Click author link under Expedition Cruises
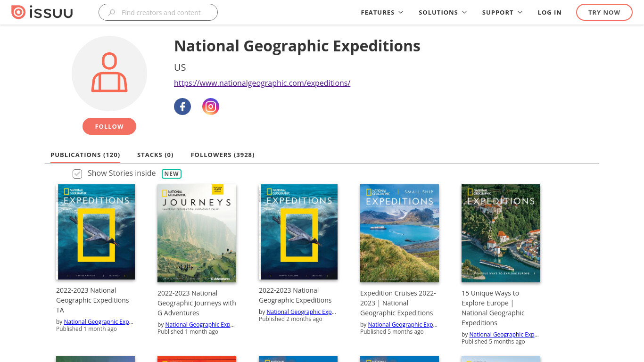Image resolution: width=644 pixels, height=362 pixels. click(x=403, y=325)
